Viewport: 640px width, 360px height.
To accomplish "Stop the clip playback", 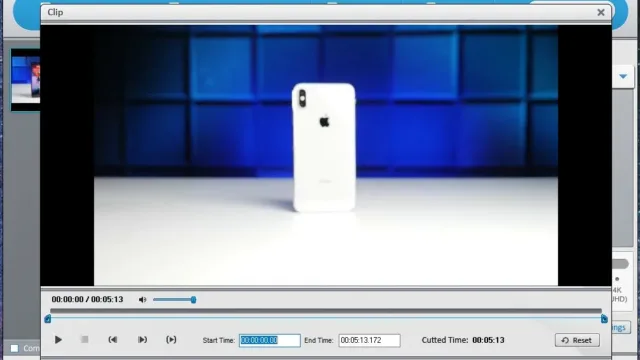I will click(x=84, y=340).
